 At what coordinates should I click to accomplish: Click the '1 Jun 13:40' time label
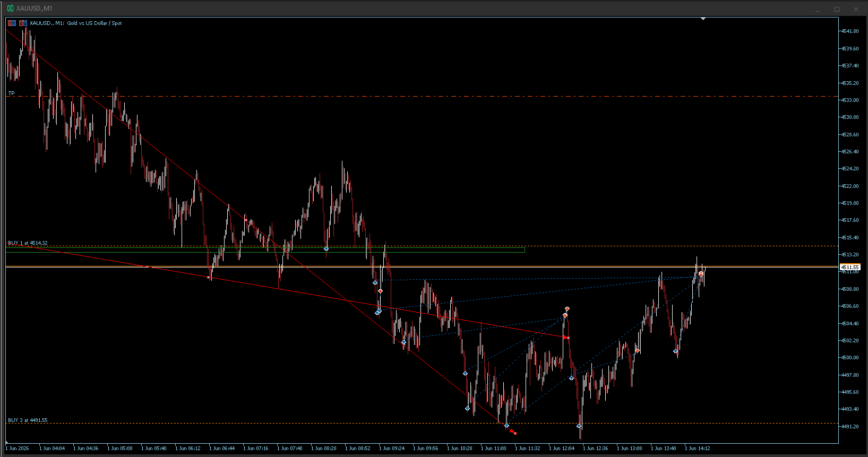(664, 449)
